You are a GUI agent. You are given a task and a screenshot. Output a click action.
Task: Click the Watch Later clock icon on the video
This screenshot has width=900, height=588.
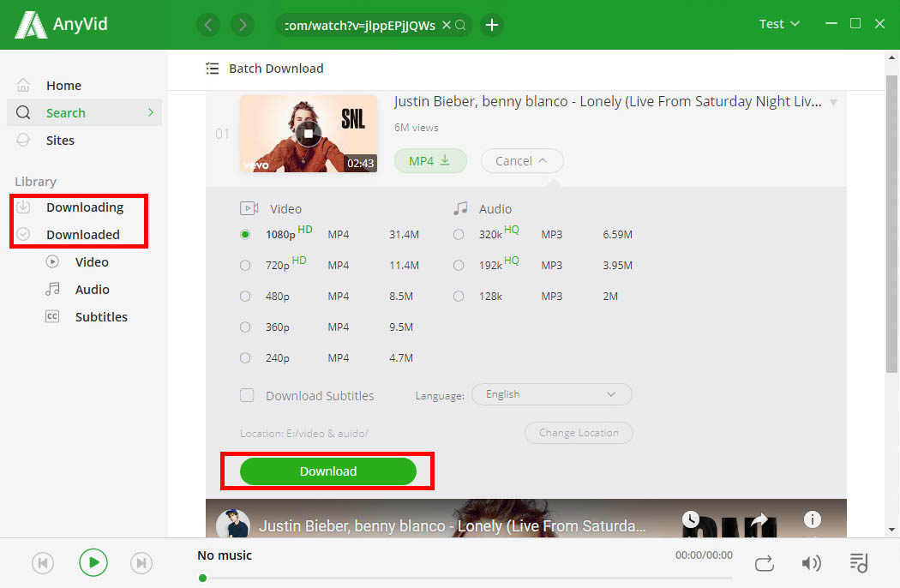[691, 519]
